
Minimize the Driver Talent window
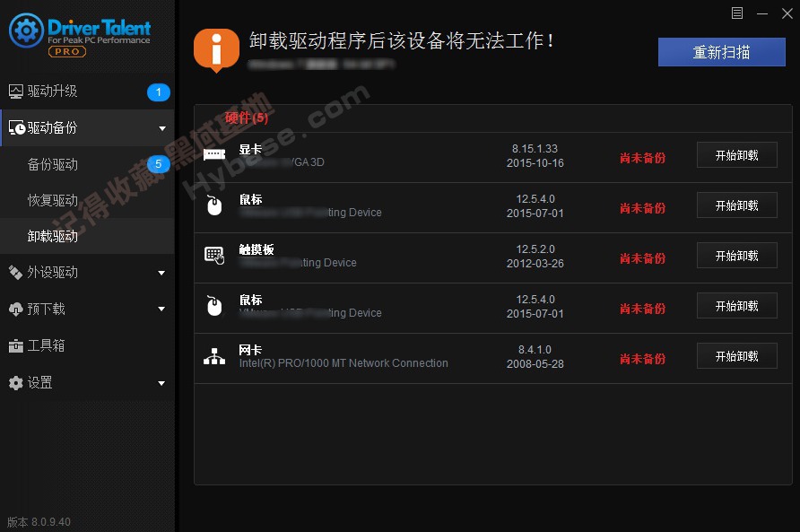point(762,13)
